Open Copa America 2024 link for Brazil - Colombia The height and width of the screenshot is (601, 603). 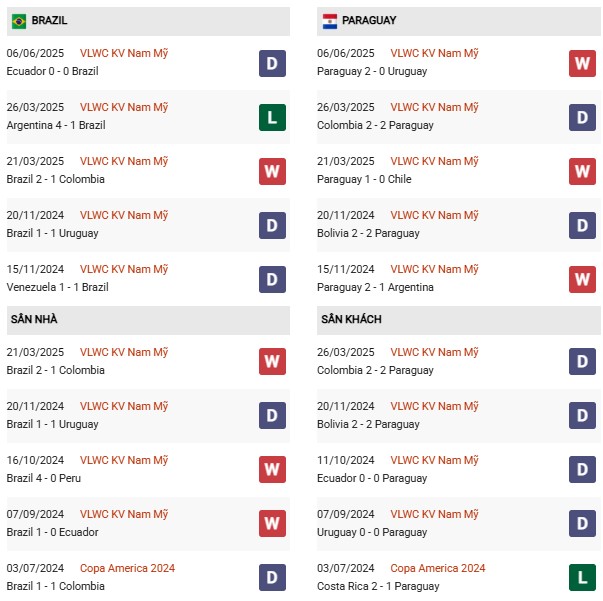(x=127, y=568)
